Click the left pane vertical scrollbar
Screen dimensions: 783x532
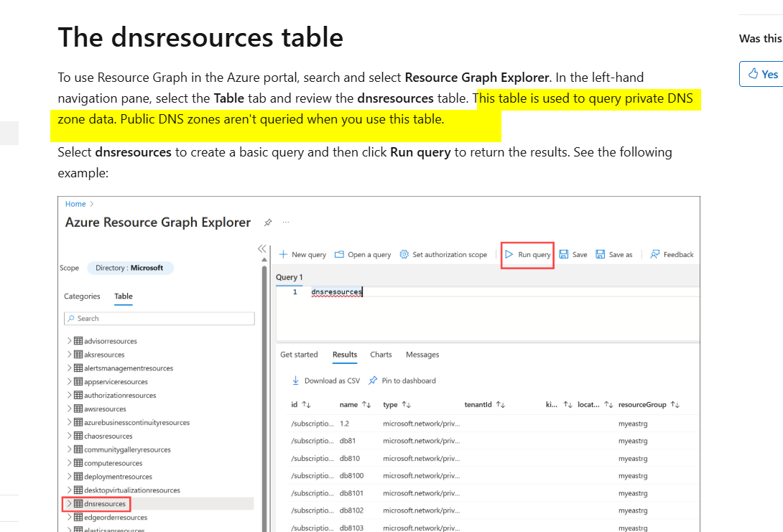[264, 397]
